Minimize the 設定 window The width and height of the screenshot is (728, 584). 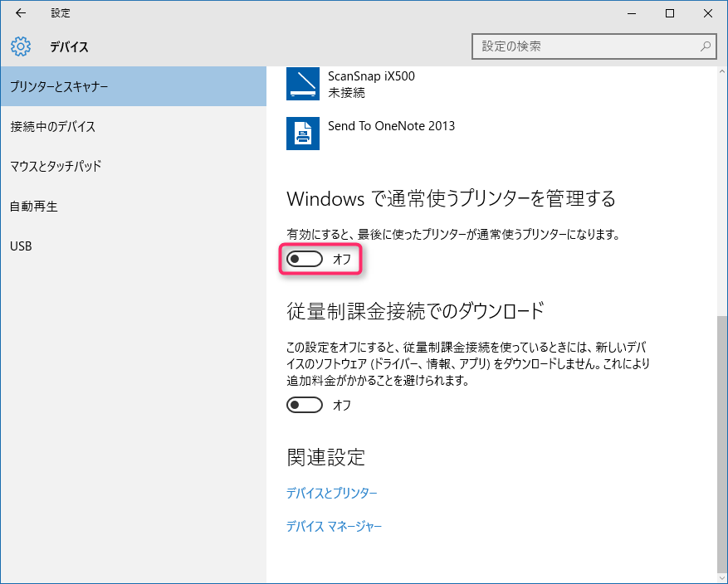click(632, 13)
